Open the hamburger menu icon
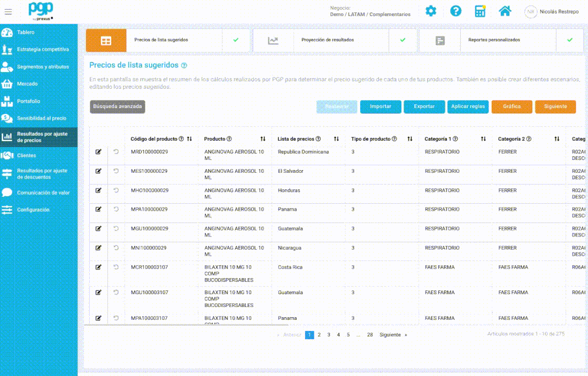Image resolution: width=588 pixels, height=376 pixels. click(8, 12)
